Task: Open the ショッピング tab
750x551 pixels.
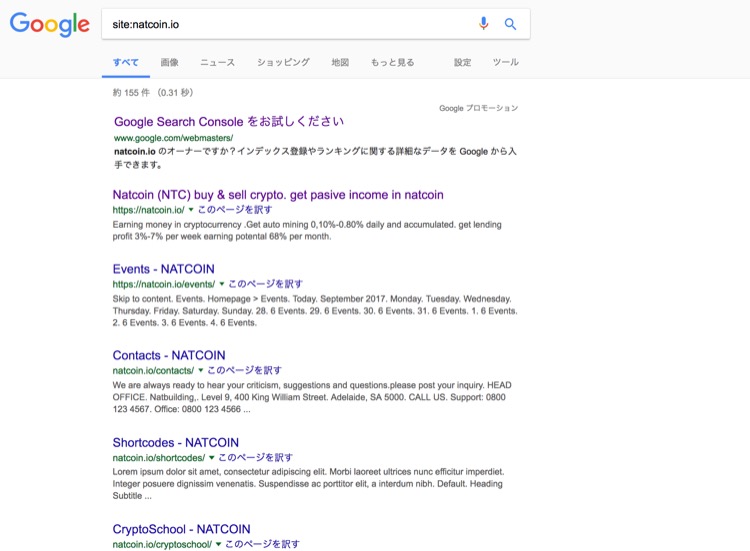Action: coord(283,62)
